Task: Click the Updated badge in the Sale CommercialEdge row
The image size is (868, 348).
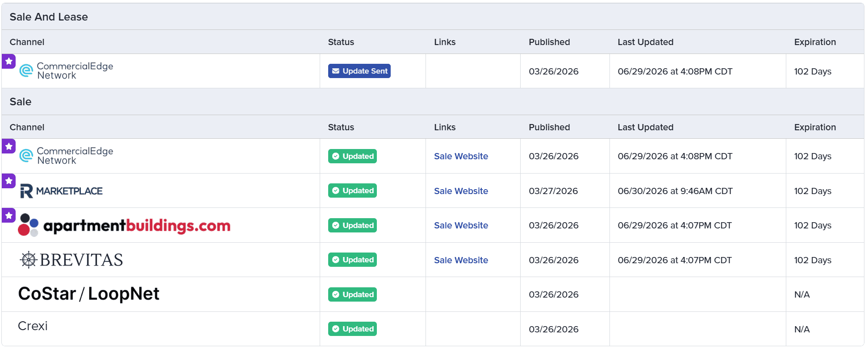Action: (x=352, y=156)
